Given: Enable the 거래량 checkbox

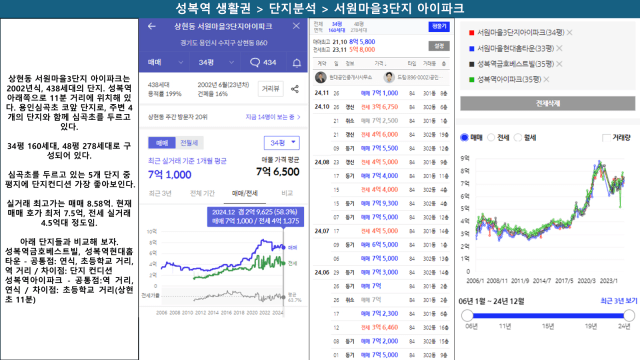Looking at the screenshot, I should coord(606,138).
